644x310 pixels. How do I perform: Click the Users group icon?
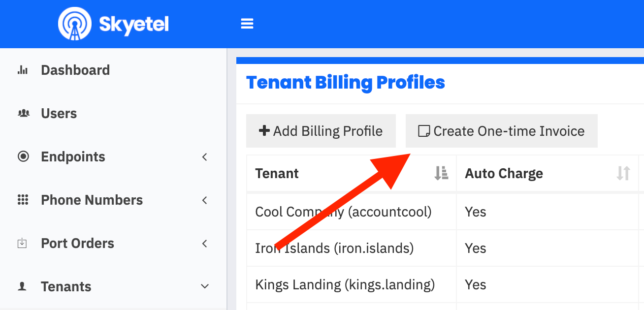pyautogui.click(x=23, y=113)
